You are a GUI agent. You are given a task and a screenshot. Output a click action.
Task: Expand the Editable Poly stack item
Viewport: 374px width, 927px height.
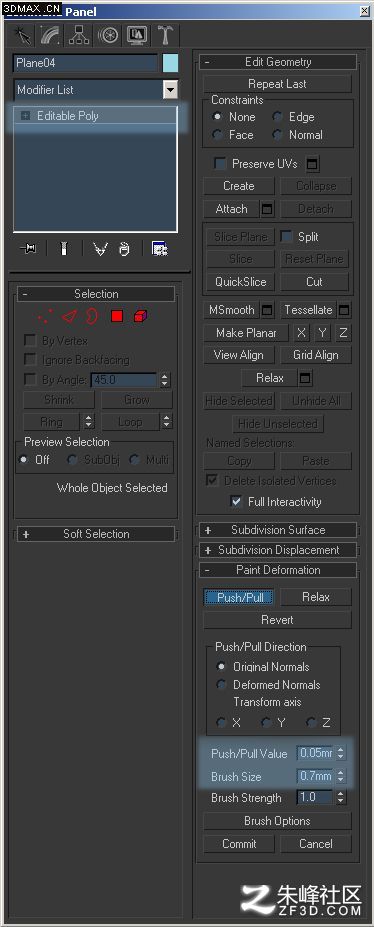pyautogui.click(x=25, y=116)
